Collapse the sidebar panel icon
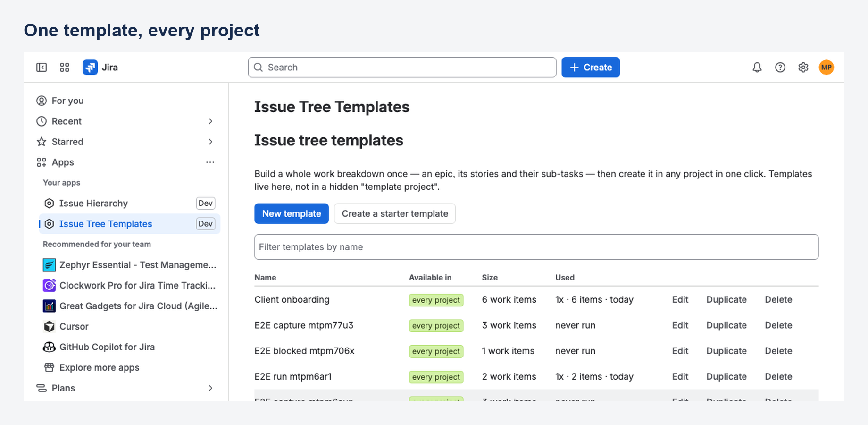 42,68
